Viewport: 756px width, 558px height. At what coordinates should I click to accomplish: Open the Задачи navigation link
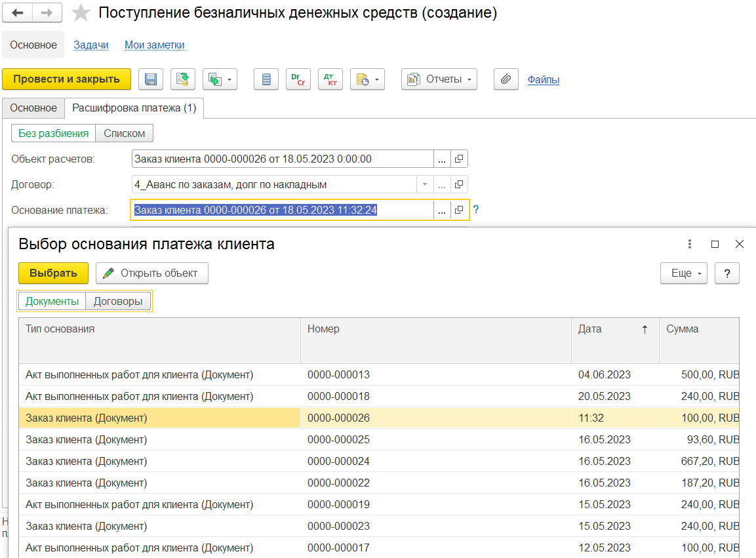[90, 45]
